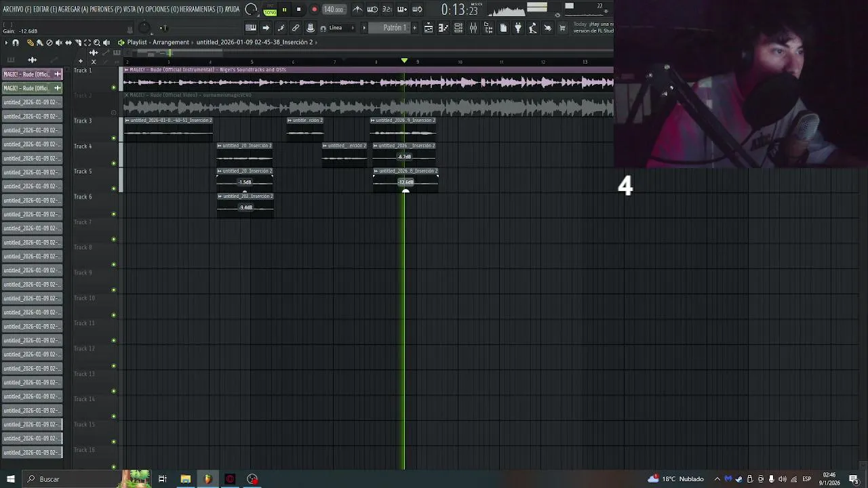Open Playlist menu arrow at top-left
The image size is (868, 488).
click(x=6, y=43)
